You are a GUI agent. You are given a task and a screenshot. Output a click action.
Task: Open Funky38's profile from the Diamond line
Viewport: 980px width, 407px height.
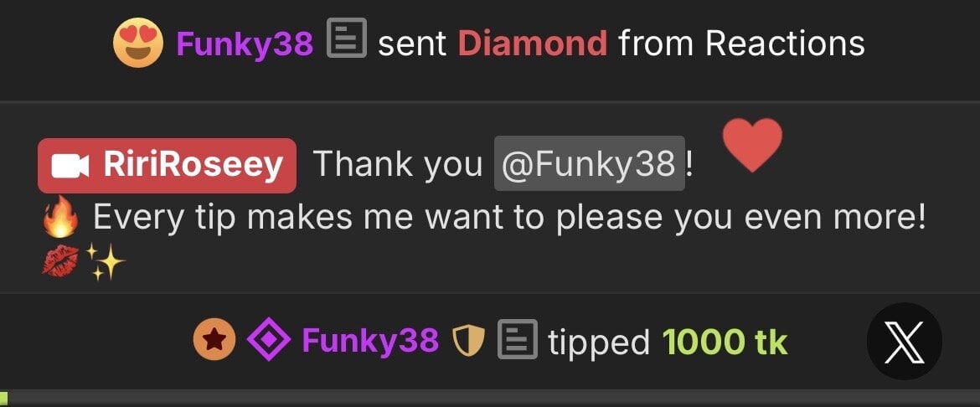coord(245,44)
